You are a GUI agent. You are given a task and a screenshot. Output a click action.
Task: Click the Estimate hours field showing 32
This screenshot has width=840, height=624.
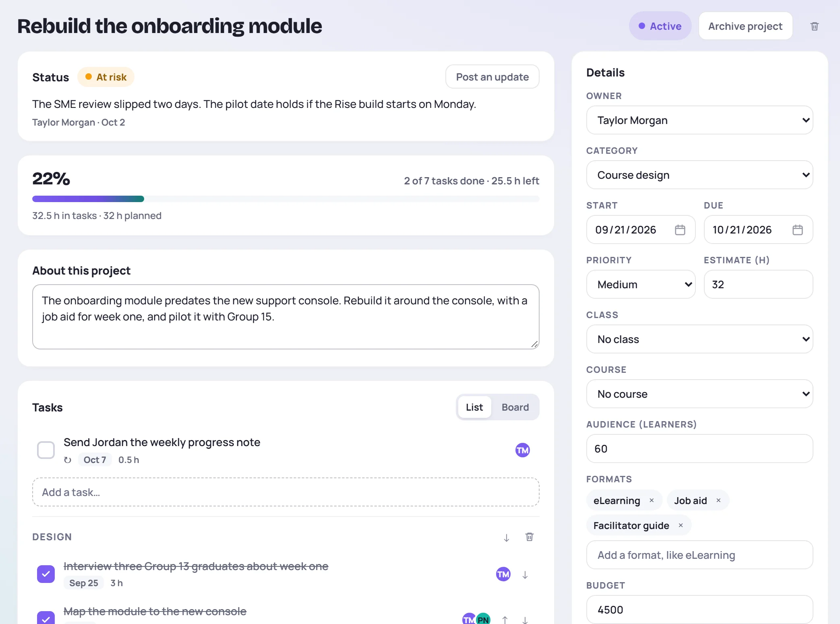tap(758, 285)
